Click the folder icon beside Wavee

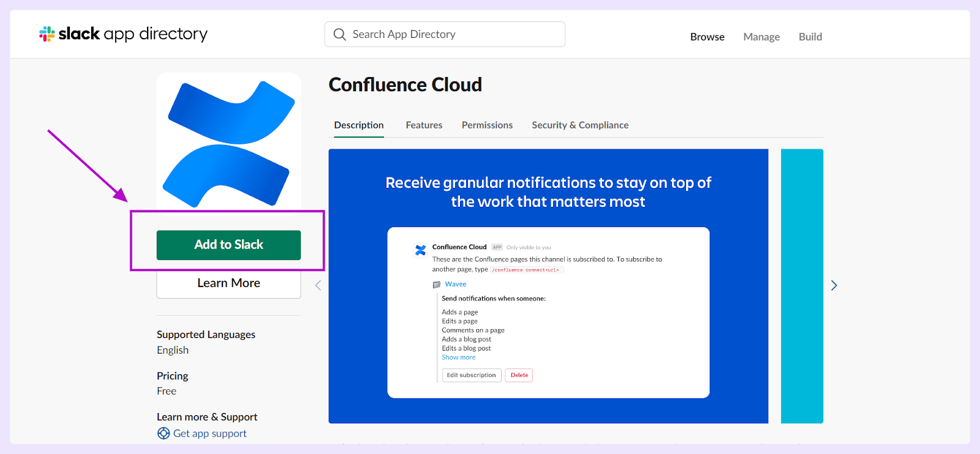(x=437, y=285)
